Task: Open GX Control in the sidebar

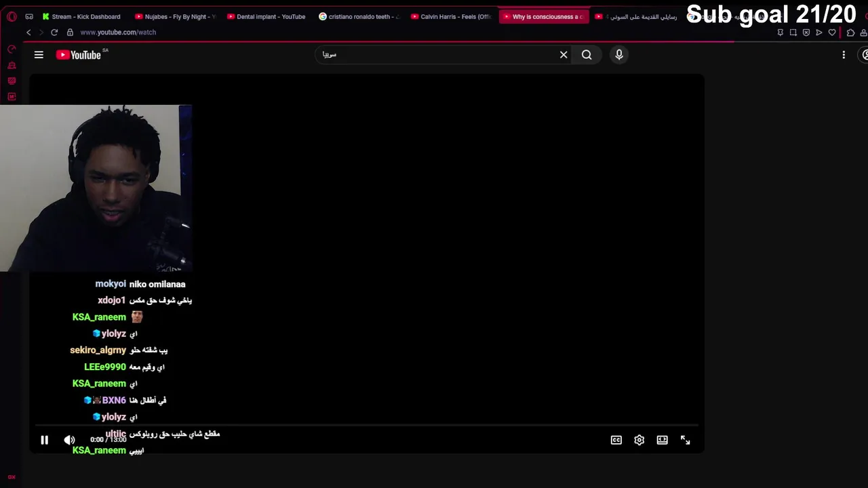Action: coord(12,49)
